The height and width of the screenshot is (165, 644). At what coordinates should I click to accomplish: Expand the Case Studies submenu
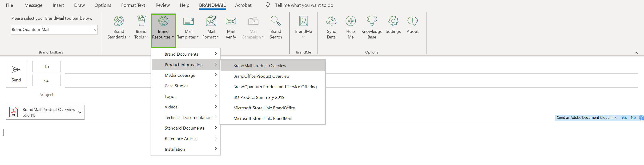click(186, 86)
